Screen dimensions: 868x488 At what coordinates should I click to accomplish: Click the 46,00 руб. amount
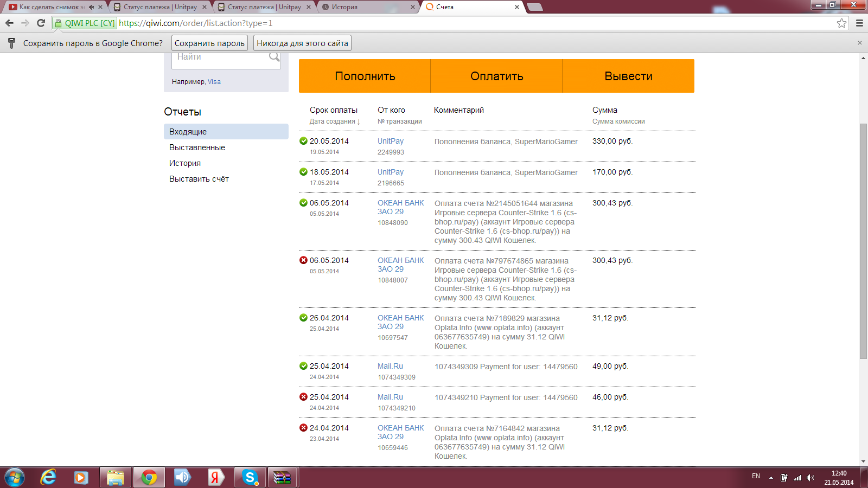pos(610,397)
